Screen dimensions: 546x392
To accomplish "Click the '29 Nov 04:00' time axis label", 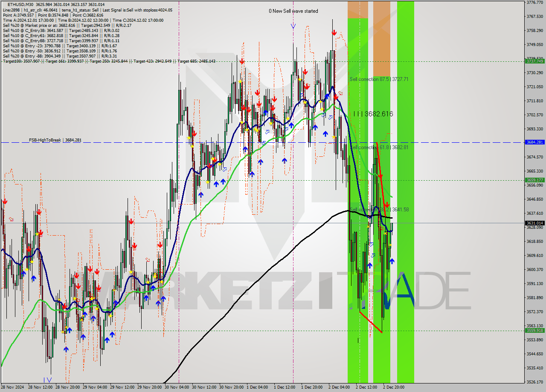I will click(x=95, y=387).
